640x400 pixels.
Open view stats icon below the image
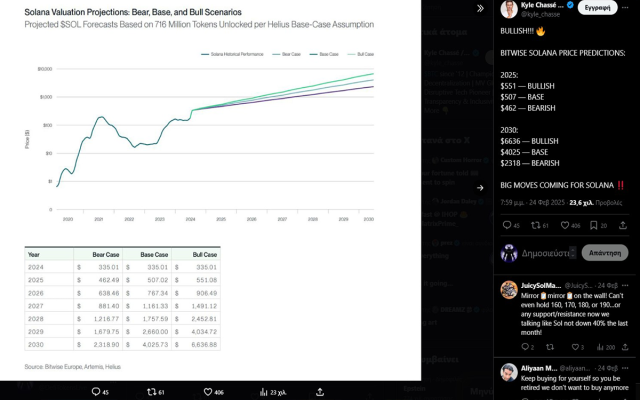click(x=263, y=392)
